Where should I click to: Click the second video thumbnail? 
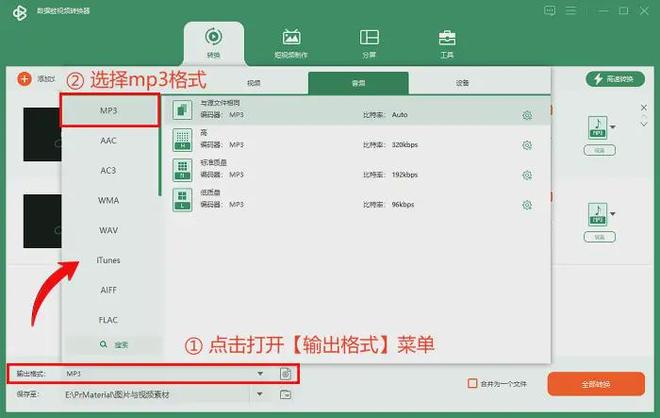42,221
